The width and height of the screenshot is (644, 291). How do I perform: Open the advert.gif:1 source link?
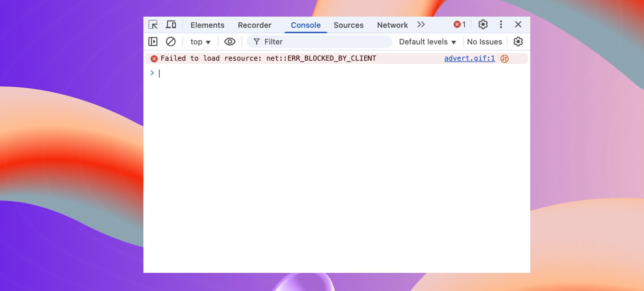(469, 58)
